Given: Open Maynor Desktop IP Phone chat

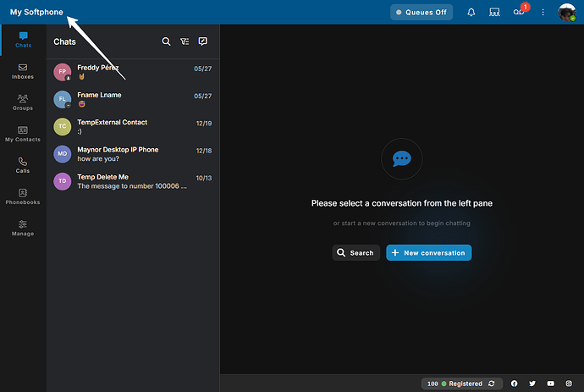Looking at the screenshot, I should click(x=133, y=154).
